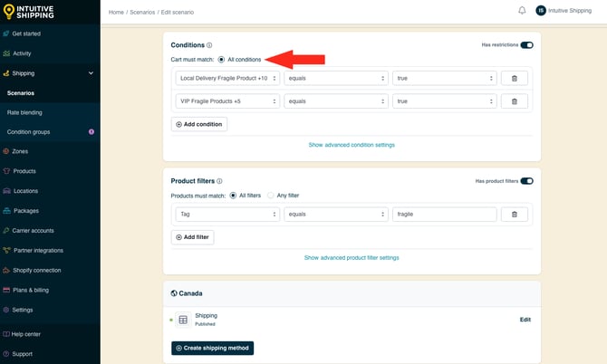Open the IS account avatar menu
Viewport: 607px width, 364px height.
541,11
